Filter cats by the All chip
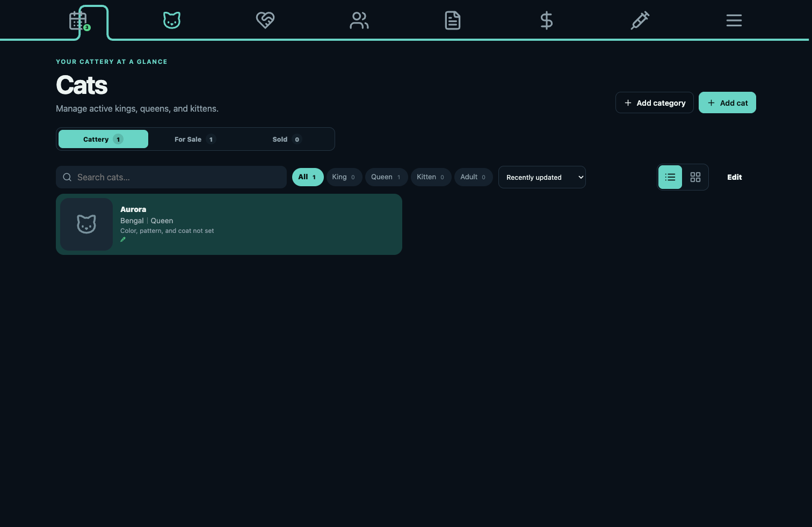The width and height of the screenshot is (812, 527). (308, 177)
